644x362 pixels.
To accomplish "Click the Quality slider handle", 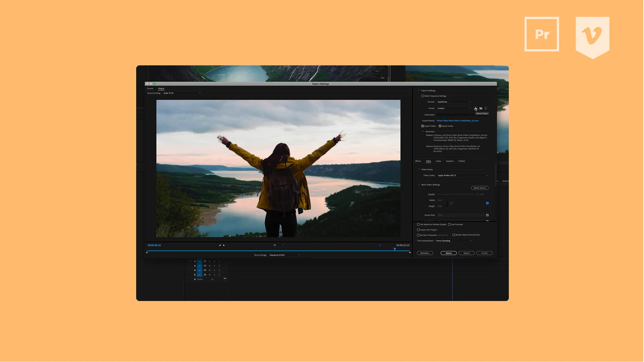I will (x=478, y=194).
